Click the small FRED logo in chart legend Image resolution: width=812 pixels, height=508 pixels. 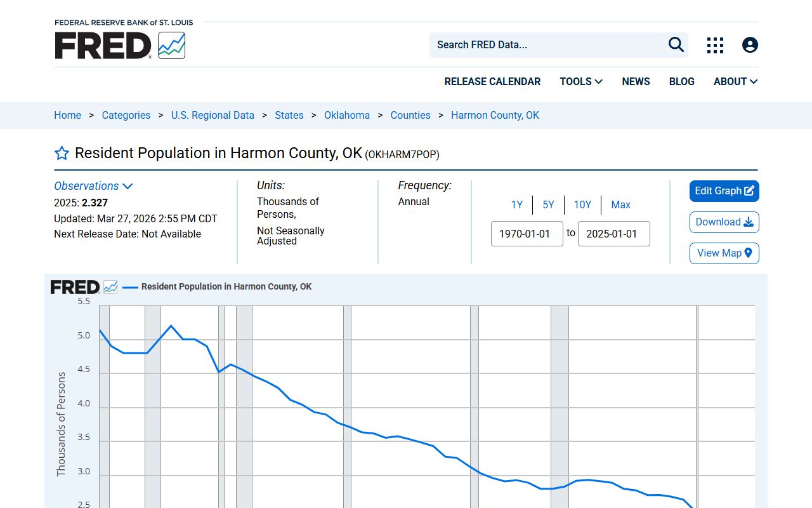(x=84, y=287)
